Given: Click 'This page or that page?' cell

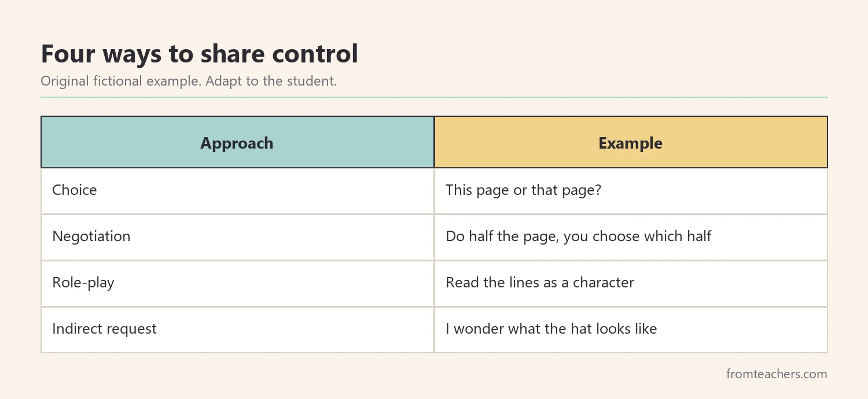Looking at the screenshot, I should (x=631, y=191).
